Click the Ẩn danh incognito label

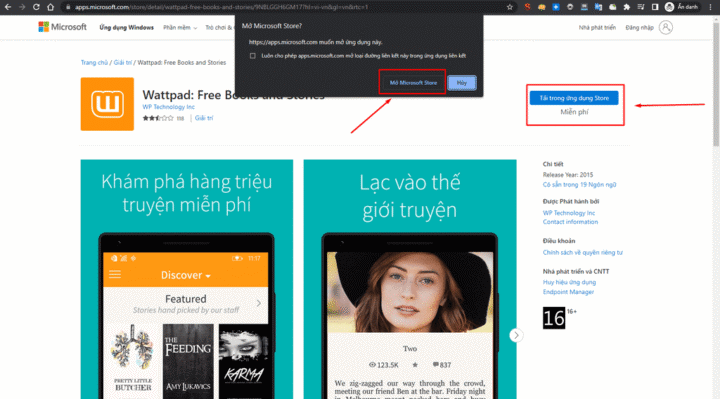(x=687, y=7)
